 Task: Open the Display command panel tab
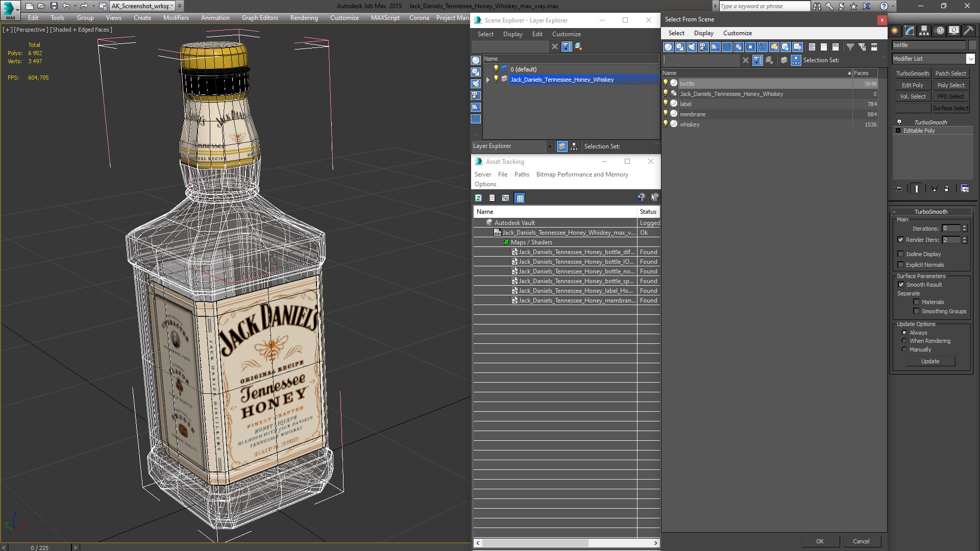953,31
